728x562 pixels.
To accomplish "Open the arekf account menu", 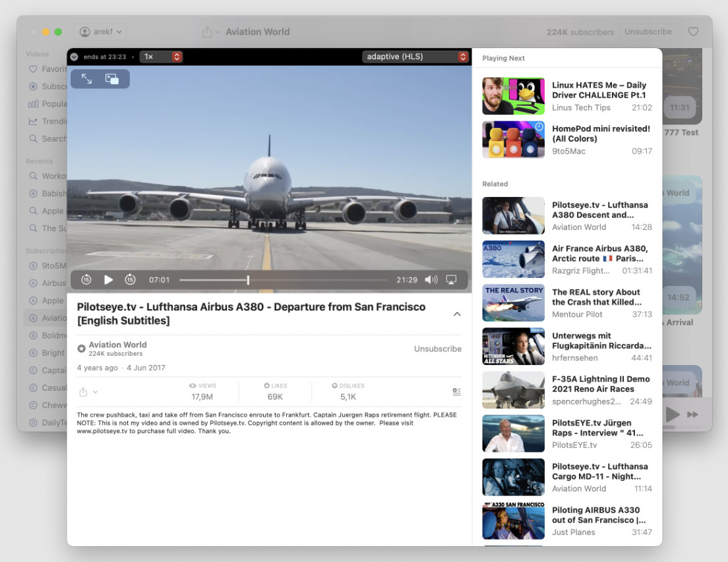I will (x=101, y=32).
